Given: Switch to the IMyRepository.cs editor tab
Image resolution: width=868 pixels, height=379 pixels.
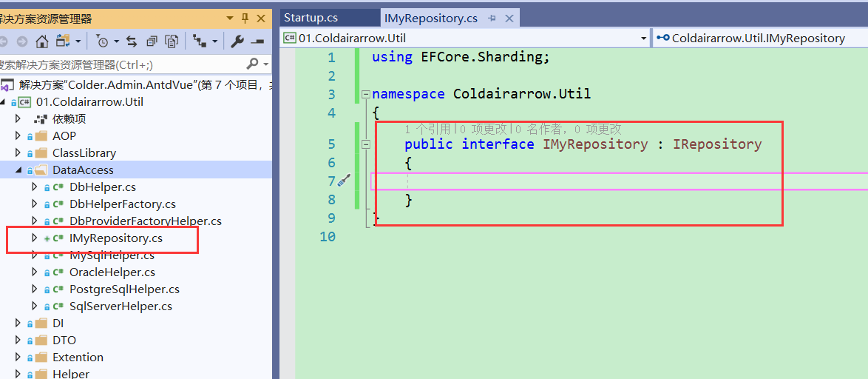Looking at the screenshot, I should pos(431,19).
